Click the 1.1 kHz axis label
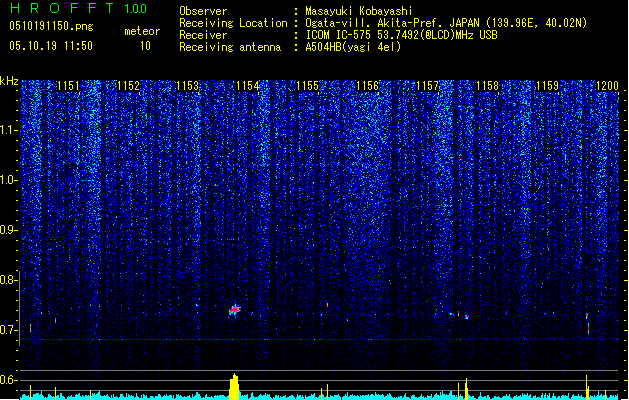Screen dimensions: 629x400 [x=8, y=130]
